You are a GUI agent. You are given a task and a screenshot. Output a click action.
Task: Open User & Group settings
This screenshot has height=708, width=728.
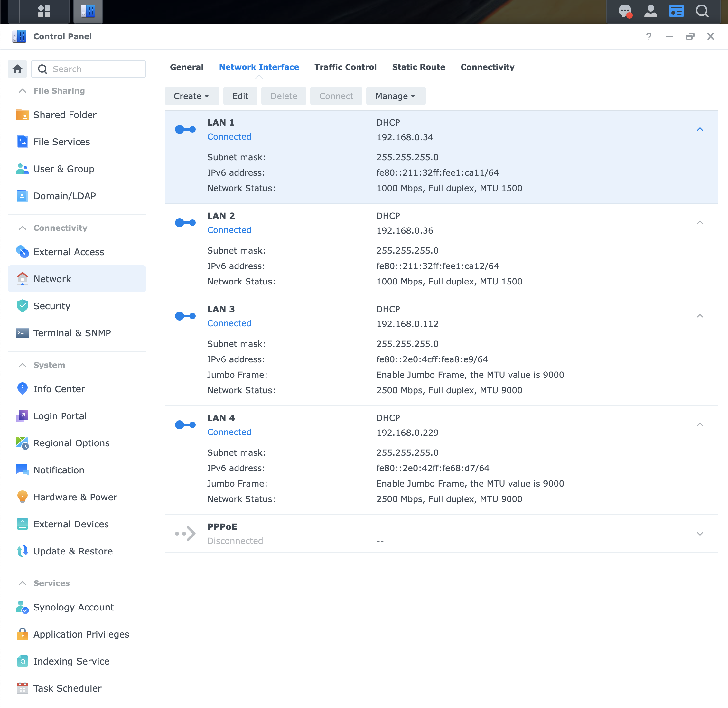pyautogui.click(x=77, y=169)
